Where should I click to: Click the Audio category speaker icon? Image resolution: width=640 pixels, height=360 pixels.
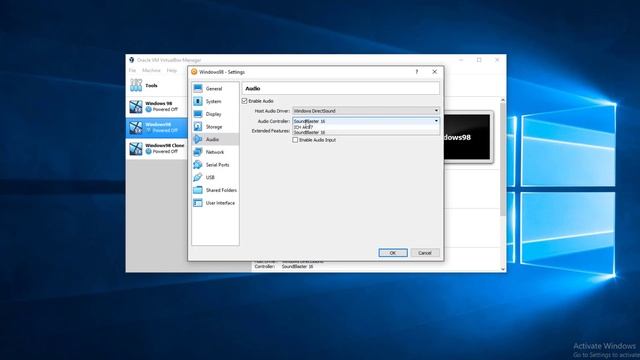coord(198,139)
